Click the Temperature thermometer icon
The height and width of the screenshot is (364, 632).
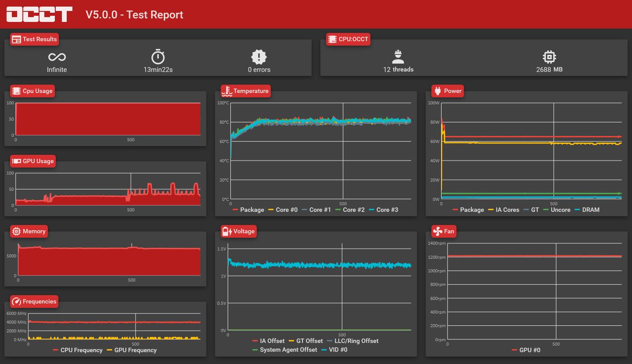(226, 91)
